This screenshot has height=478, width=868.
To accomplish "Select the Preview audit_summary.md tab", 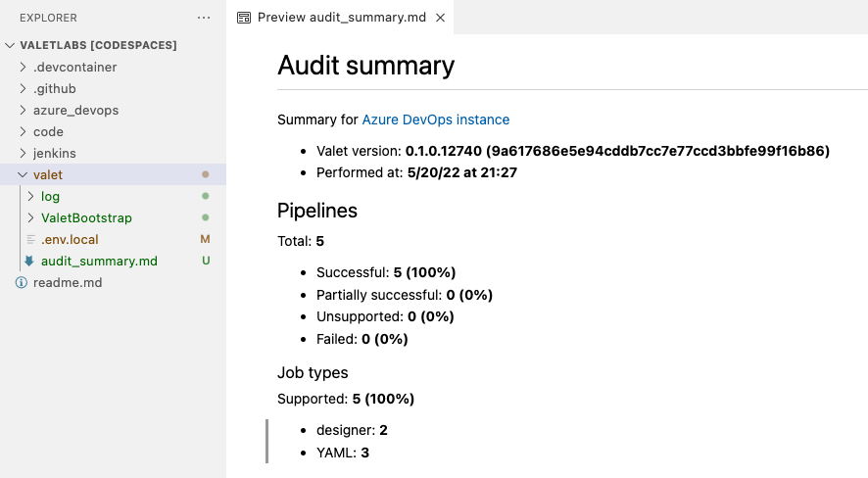I will click(341, 18).
